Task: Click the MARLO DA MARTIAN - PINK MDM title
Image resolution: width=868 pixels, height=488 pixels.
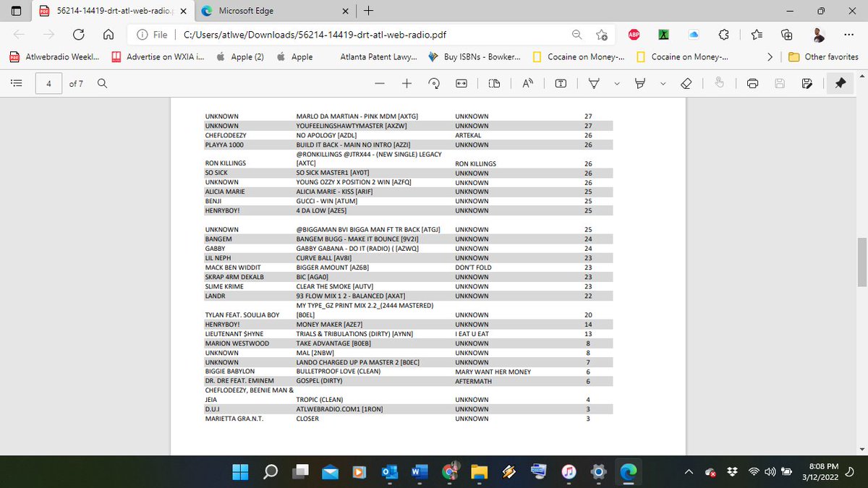Action: pos(358,116)
